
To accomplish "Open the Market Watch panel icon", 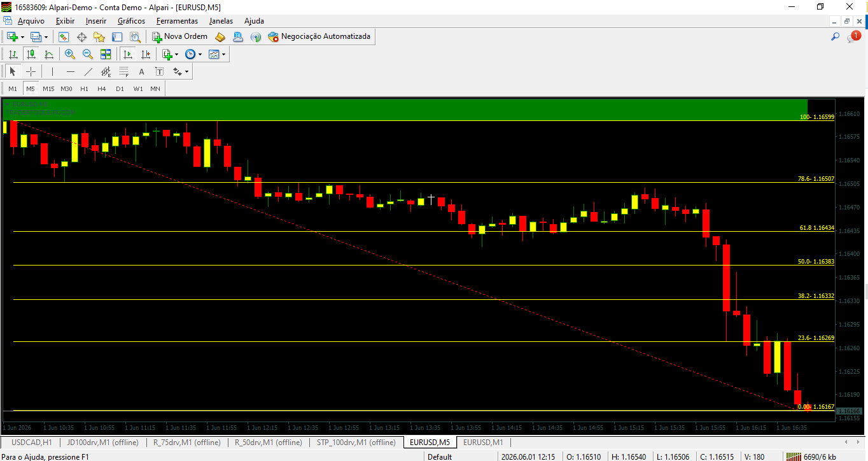I will [x=64, y=37].
